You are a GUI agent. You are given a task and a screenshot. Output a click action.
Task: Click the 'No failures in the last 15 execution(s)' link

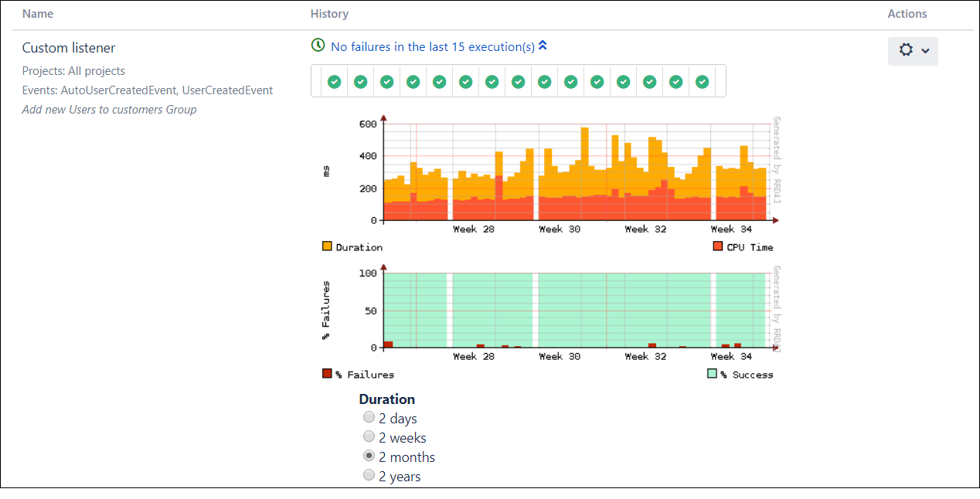(x=434, y=46)
